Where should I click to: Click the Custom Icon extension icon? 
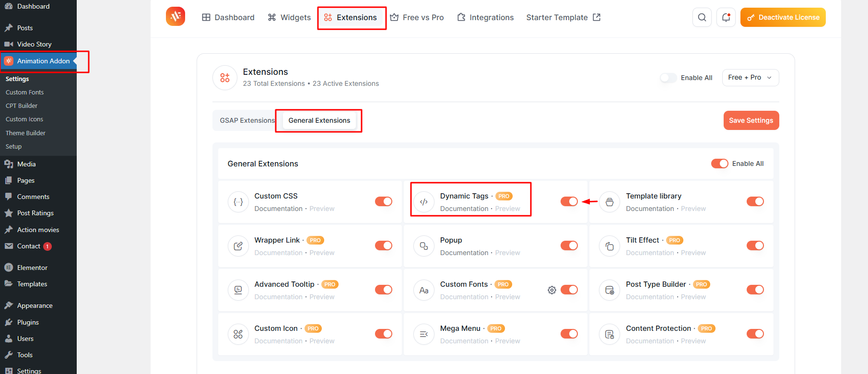[x=238, y=334]
